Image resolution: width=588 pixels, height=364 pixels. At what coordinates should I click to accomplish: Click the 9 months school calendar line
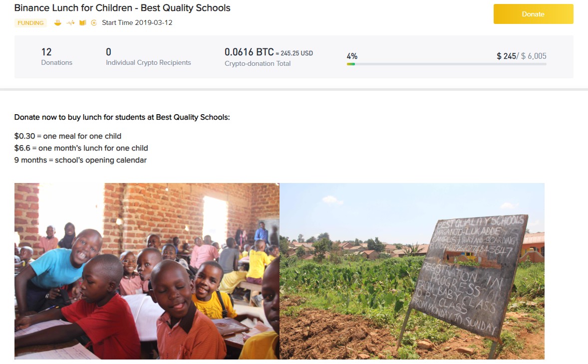click(x=80, y=160)
